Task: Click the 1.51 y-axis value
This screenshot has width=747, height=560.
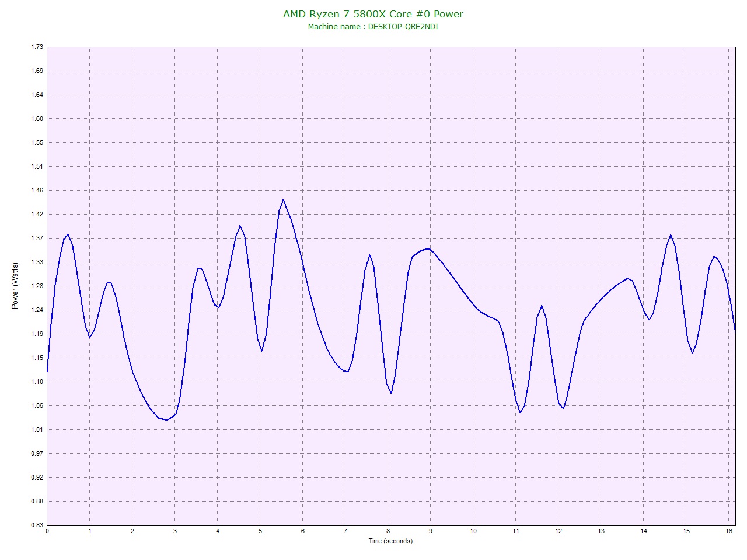Action: click(37, 166)
